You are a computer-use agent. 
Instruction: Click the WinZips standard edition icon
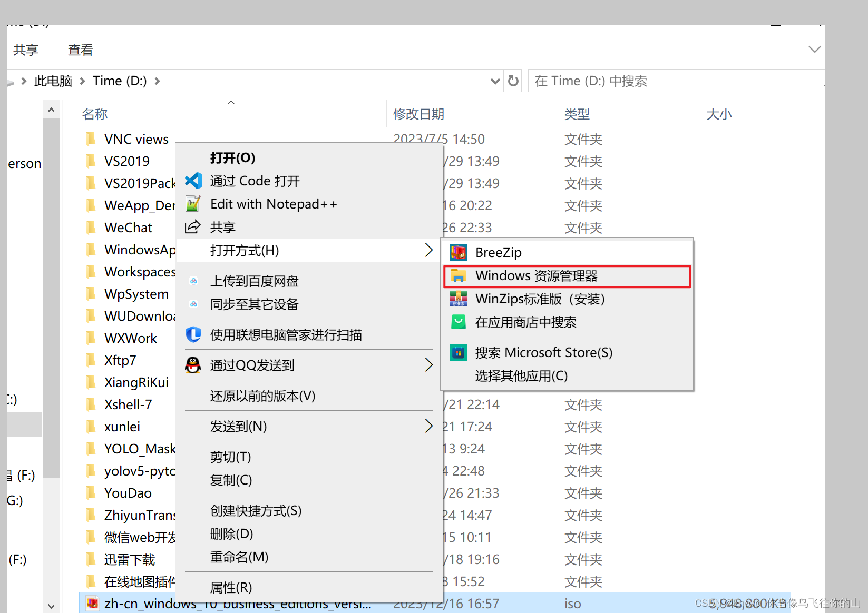tap(459, 299)
